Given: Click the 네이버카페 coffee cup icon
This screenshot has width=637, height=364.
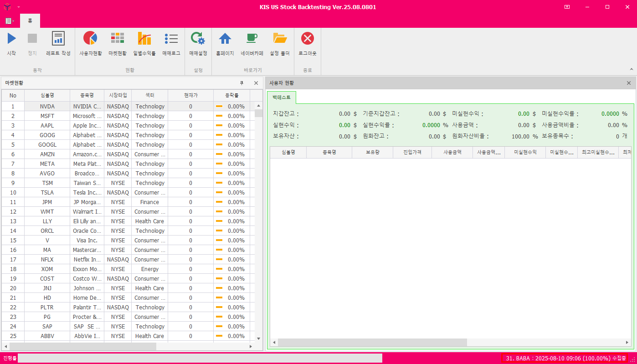Looking at the screenshot, I should coord(252,39).
